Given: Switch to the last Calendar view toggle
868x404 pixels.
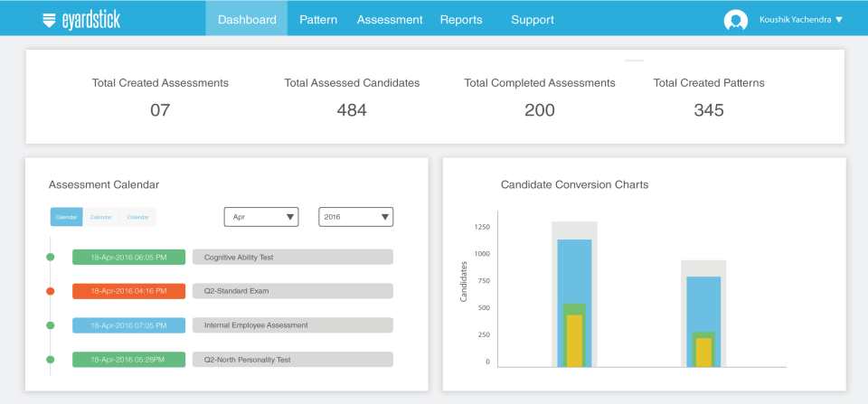Looking at the screenshot, I should tap(137, 217).
